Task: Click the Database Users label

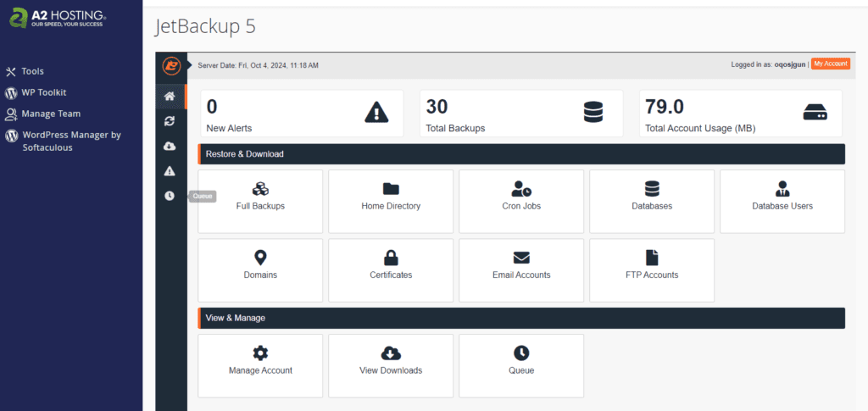Action: pyautogui.click(x=782, y=206)
